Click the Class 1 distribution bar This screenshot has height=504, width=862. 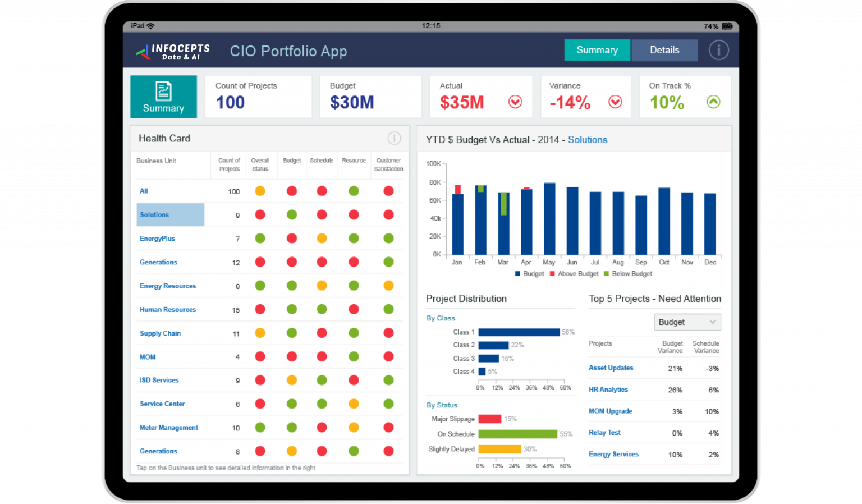[x=519, y=332]
